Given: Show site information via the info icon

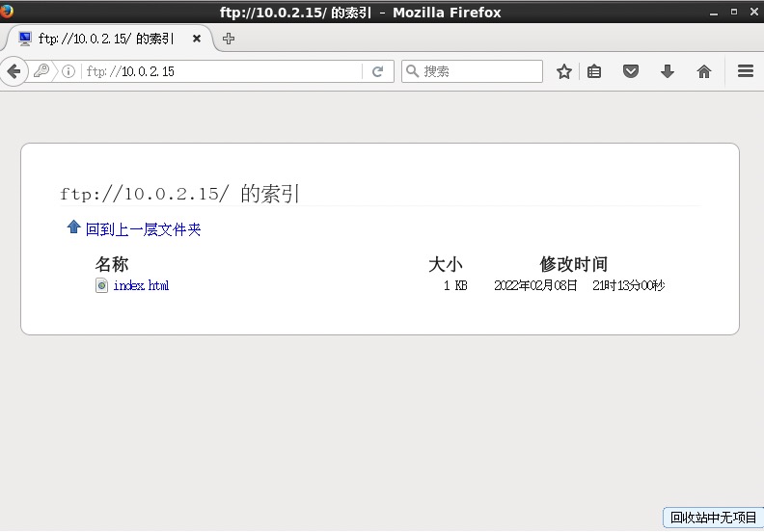Looking at the screenshot, I should click(x=68, y=71).
